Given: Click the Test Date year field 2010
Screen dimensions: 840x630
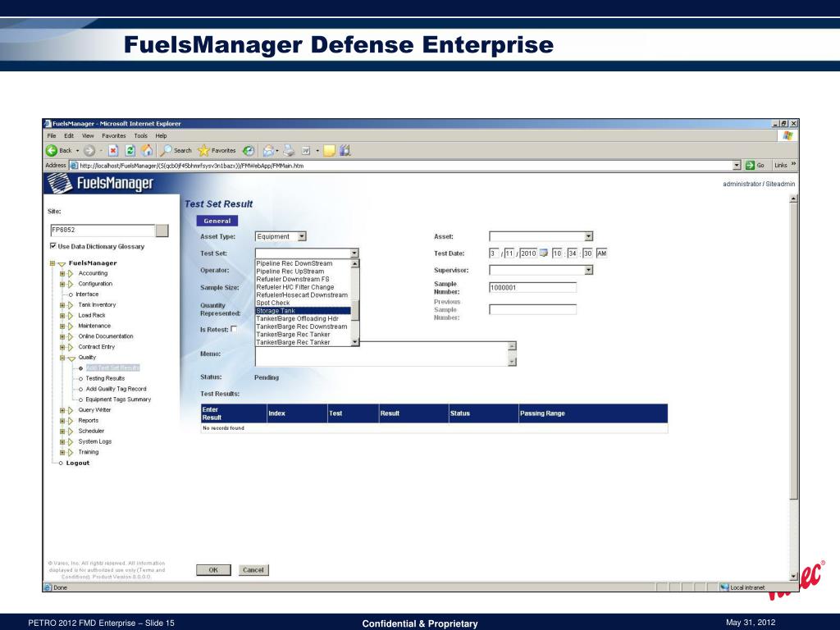Looking at the screenshot, I should point(528,253).
